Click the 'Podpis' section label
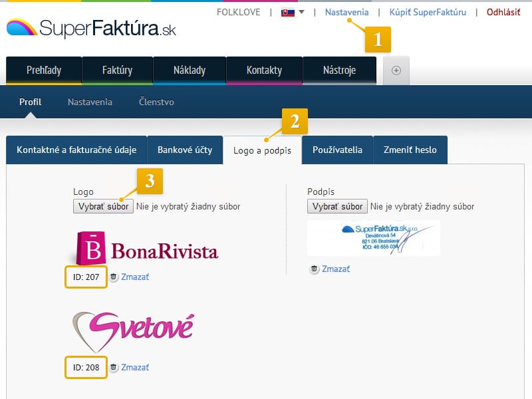 coord(321,192)
